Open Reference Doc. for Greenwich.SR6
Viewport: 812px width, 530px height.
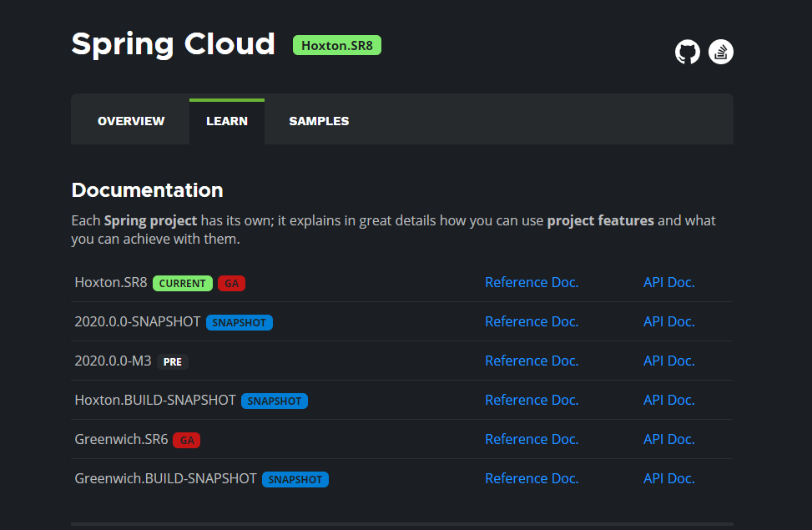tap(532, 439)
